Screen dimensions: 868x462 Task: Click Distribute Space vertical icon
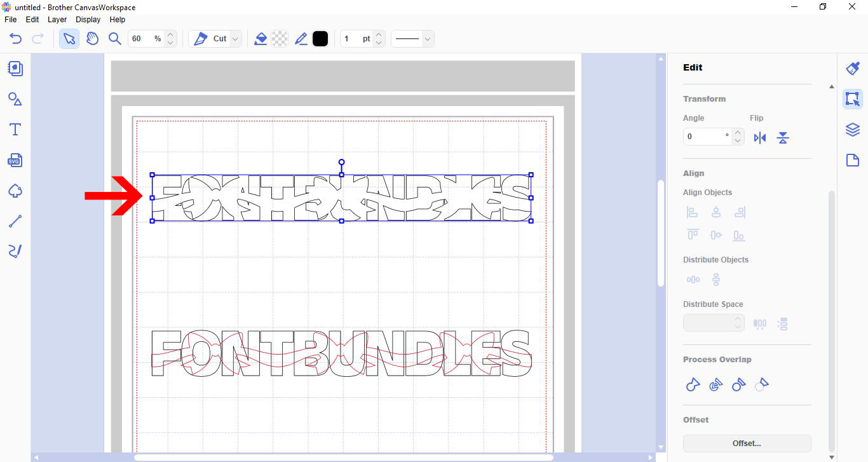click(x=783, y=323)
